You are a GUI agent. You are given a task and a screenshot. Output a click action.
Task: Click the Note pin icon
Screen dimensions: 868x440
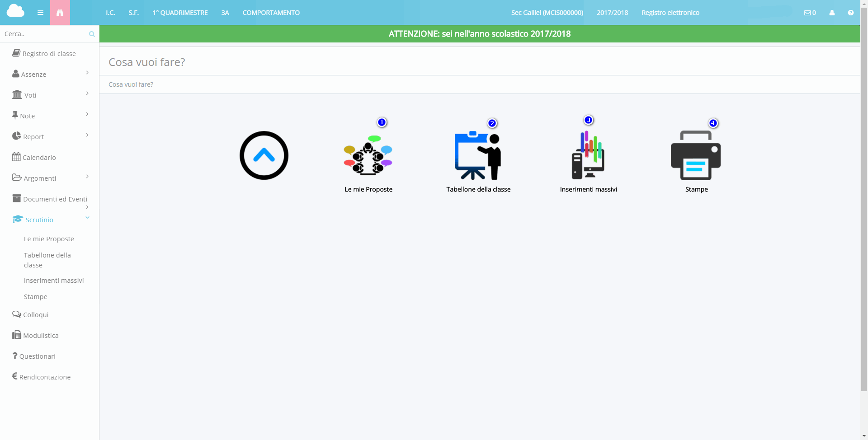(15, 115)
